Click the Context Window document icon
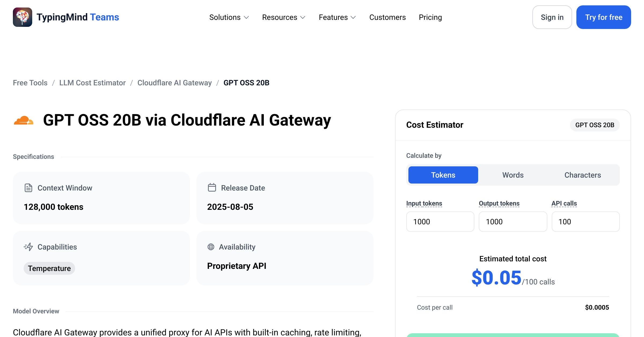The height and width of the screenshot is (337, 644). [28, 188]
